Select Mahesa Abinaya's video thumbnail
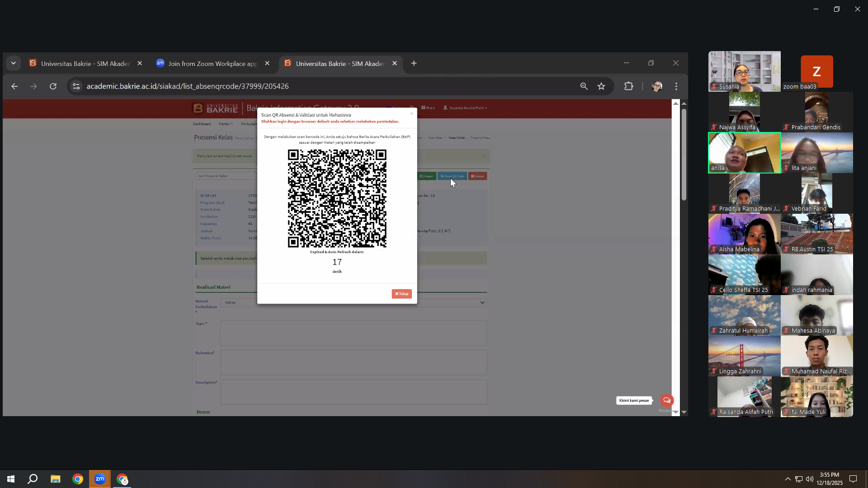The height and width of the screenshot is (488, 868). pos(816,315)
